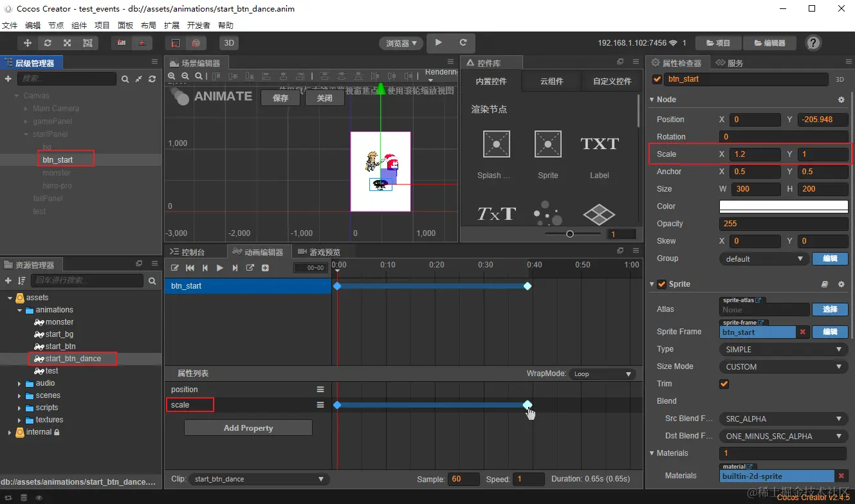
Task: Switch to the 云组件 tab
Action: [551, 81]
